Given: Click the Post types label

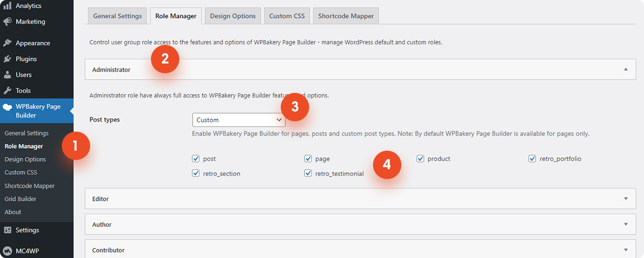Looking at the screenshot, I should [105, 120].
